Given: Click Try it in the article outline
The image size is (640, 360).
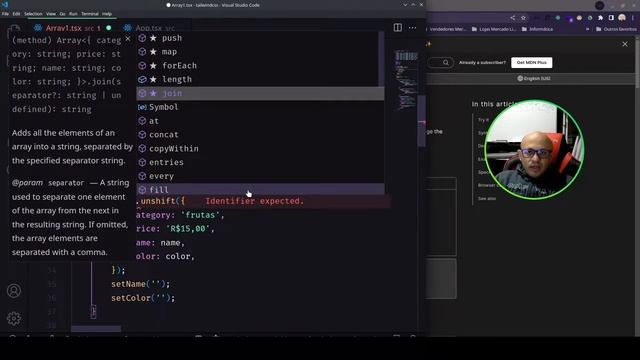Looking at the screenshot, I should [x=483, y=120].
